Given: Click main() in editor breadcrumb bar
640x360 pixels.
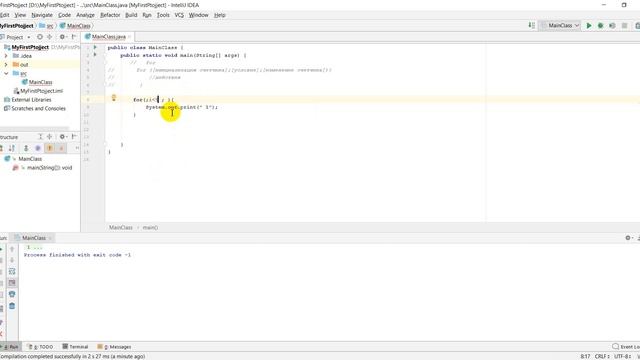Looking at the screenshot, I should click(x=150, y=227).
